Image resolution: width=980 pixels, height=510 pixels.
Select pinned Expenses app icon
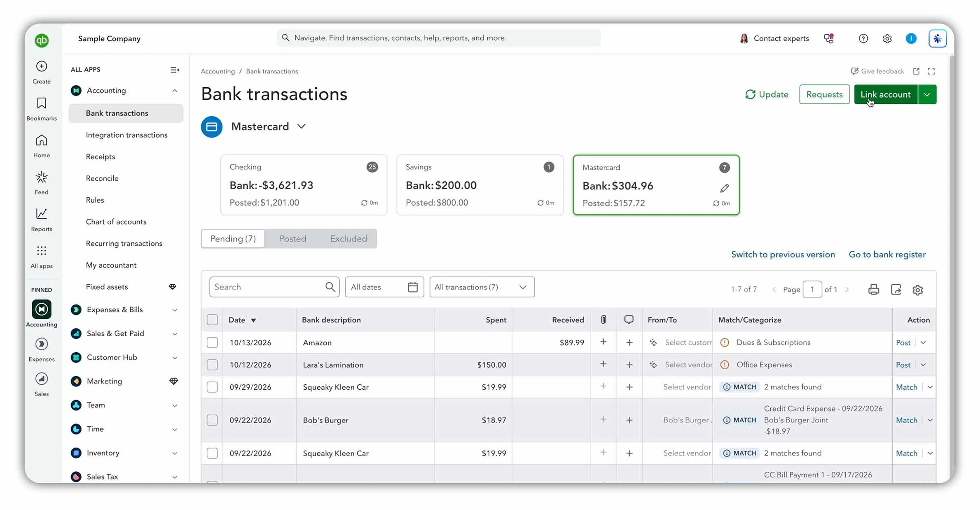(42, 344)
